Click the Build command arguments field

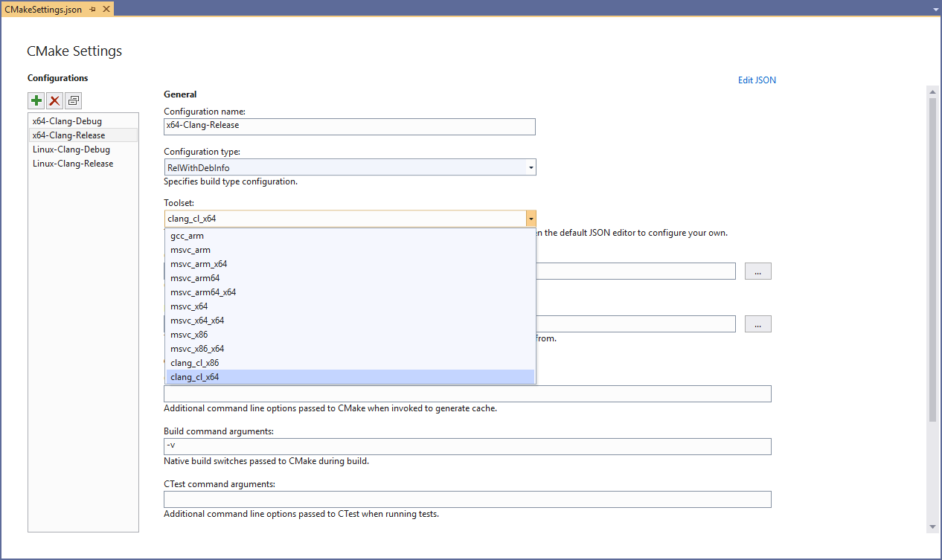coord(467,446)
